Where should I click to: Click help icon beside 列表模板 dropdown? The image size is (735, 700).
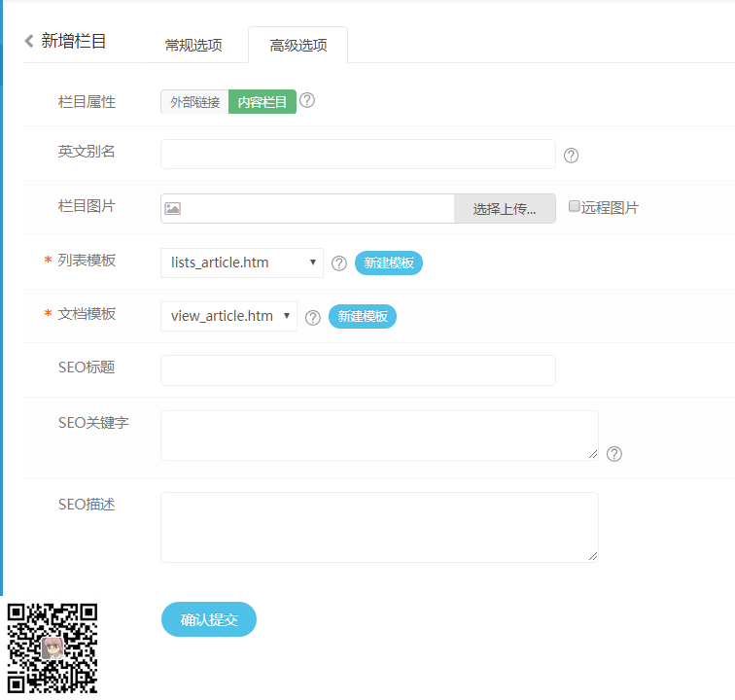[x=339, y=263]
